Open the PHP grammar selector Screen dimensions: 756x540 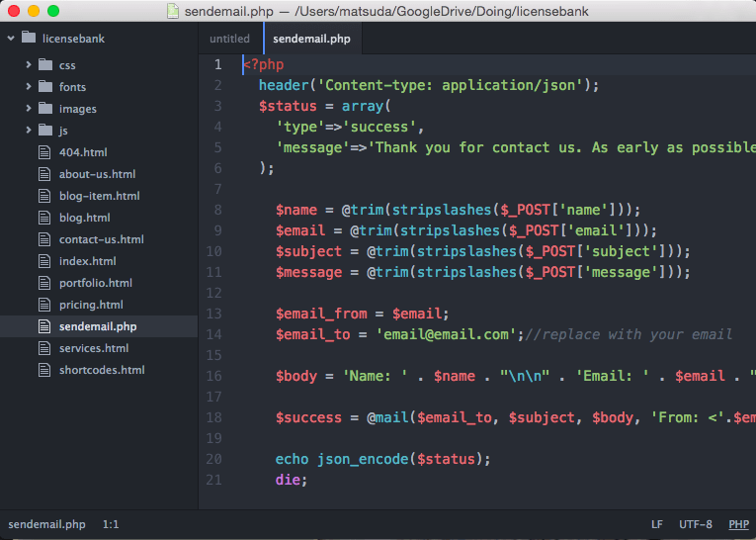[x=738, y=524]
